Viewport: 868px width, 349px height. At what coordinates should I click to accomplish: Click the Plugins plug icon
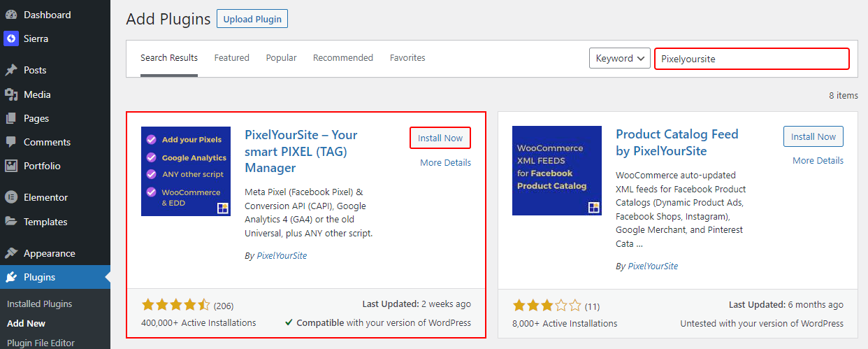(10, 277)
